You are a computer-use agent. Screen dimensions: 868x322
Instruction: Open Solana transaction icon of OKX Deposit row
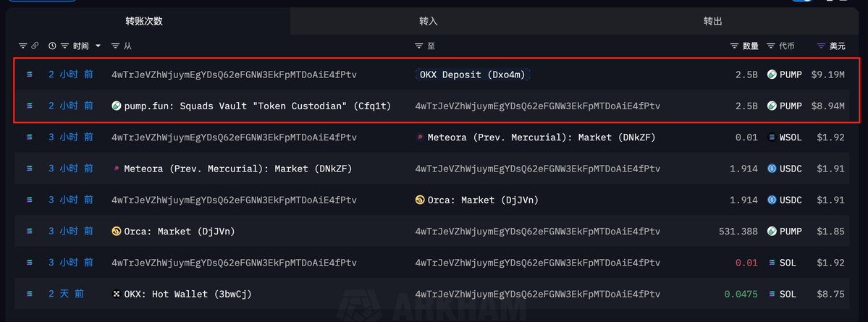pyautogui.click(x=30, y=75)
